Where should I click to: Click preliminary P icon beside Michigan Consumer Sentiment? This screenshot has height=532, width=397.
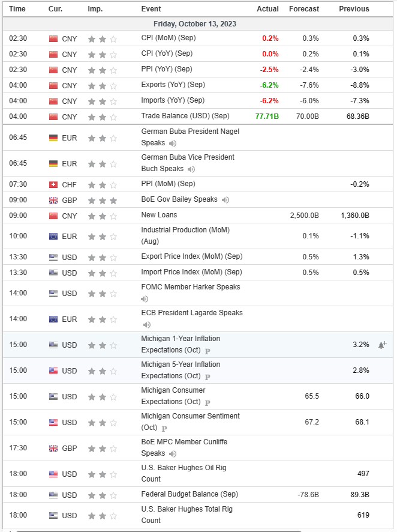(164, 428)
